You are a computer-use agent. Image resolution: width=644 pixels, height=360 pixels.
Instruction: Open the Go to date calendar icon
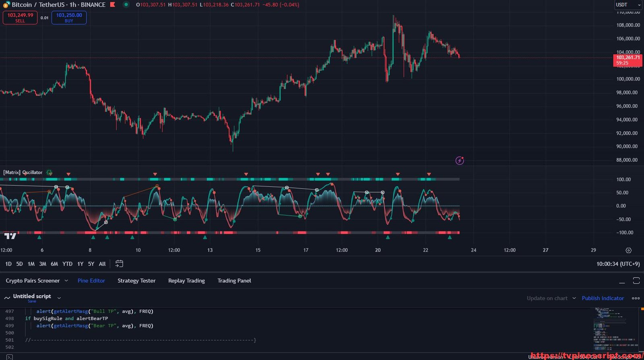pyautogui.click(x=119, y=264)
